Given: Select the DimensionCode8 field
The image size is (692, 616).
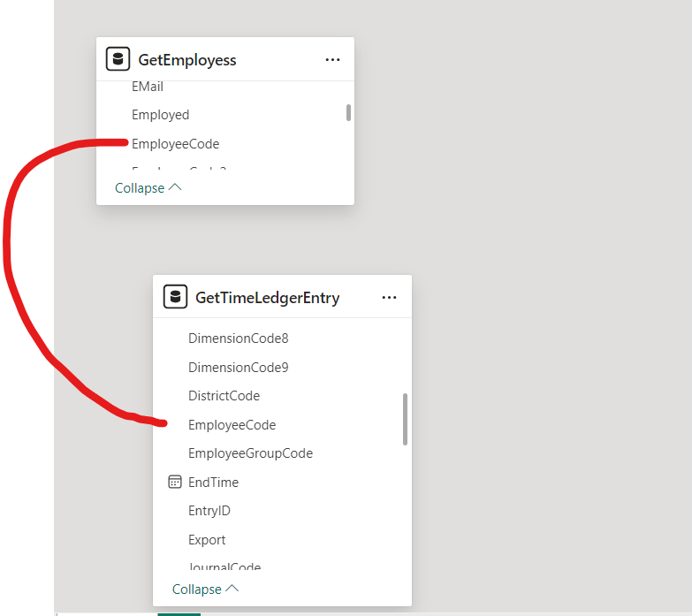Looking at the screenshot, I should (x=239, y=338).
